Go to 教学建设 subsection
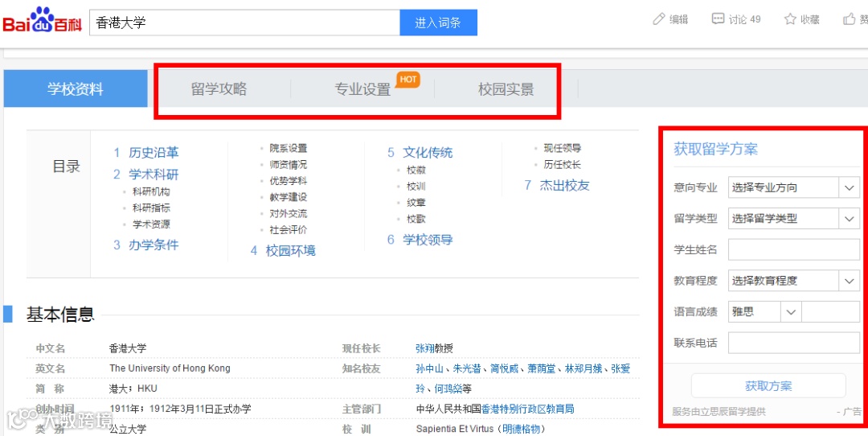868x436 pixels. click(x=289, y=197)
